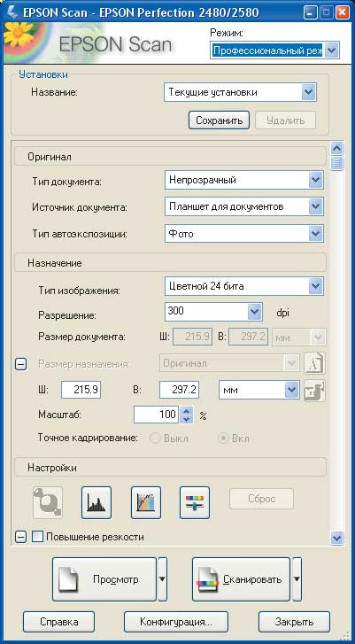Click the Сохранить button
This screenshot has width=355, height=644.
(219, 120)
